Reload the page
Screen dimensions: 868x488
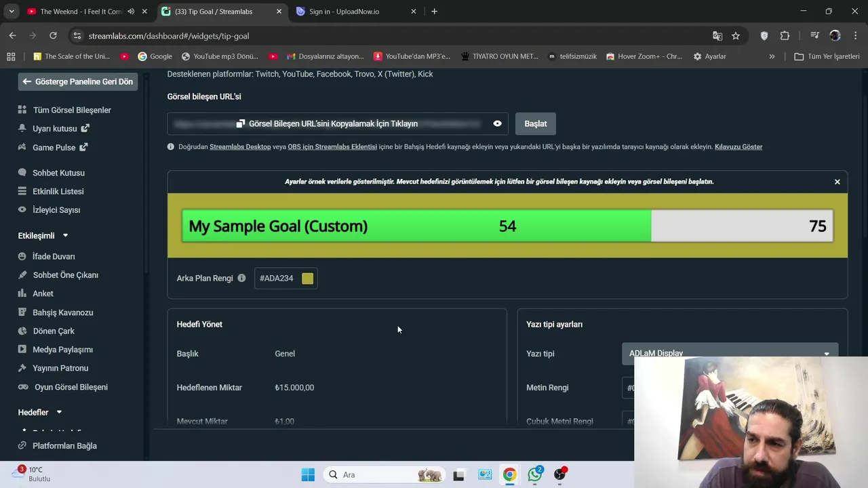pos(53,35)
